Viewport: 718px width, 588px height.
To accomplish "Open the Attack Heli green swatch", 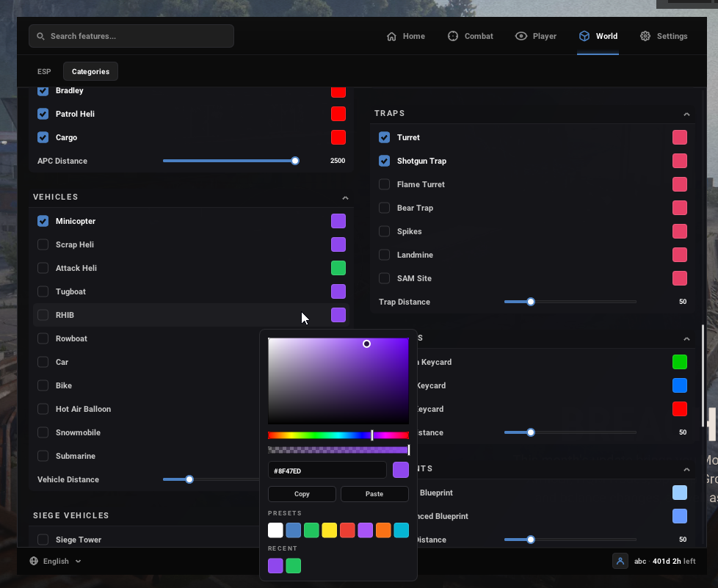I will coord(338,268).
